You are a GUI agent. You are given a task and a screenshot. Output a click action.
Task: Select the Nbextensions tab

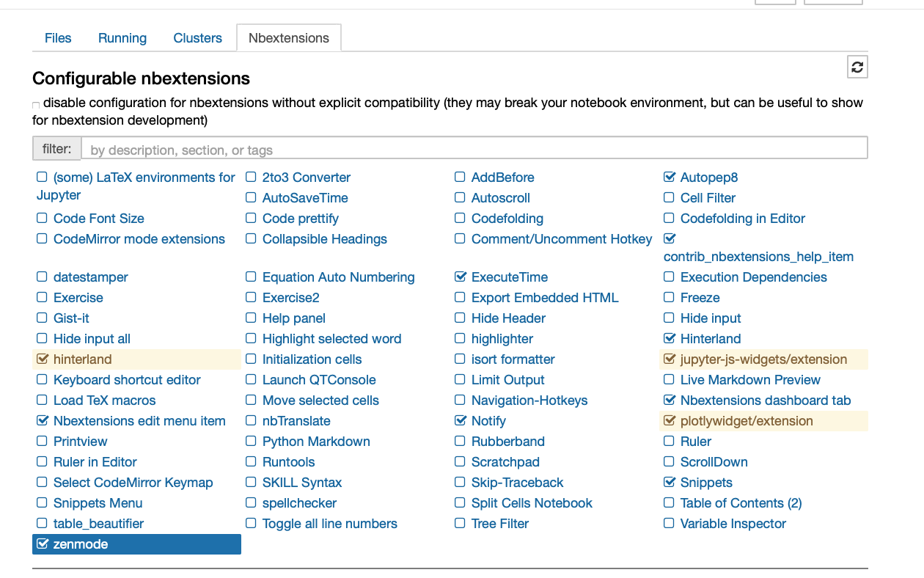pyautogui.click(x=289, y=38)
